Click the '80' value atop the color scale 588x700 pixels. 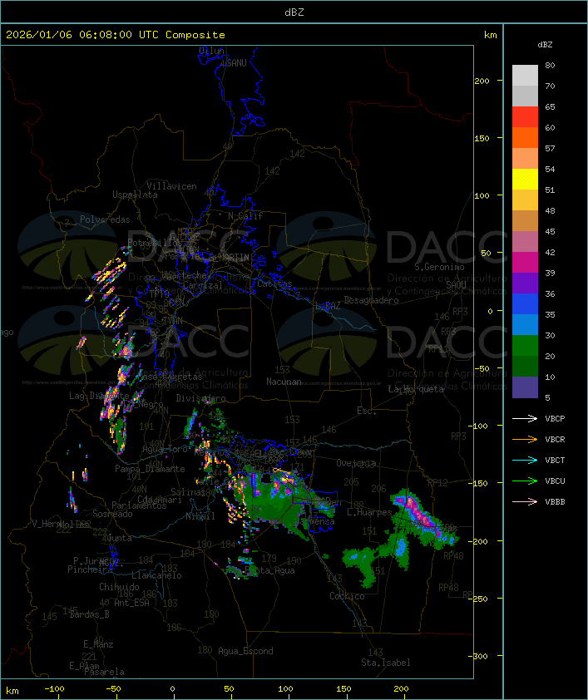(550, 65)
